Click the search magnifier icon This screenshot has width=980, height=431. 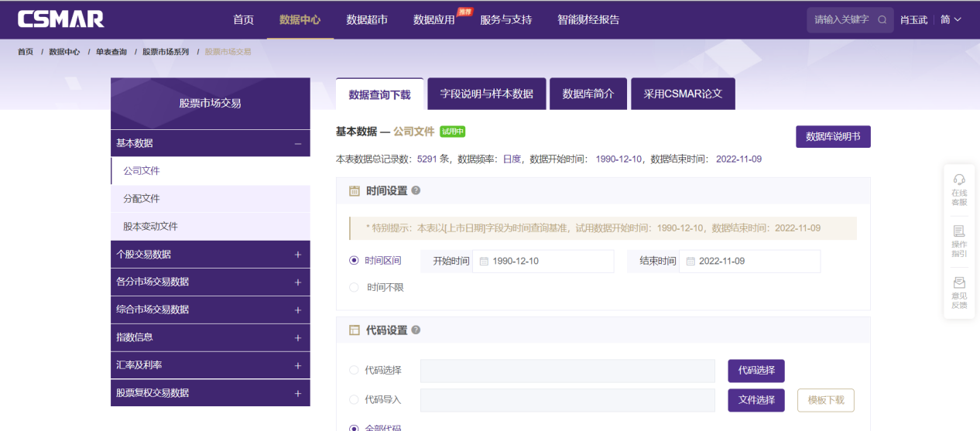pyautogui.click(x=882, y=20)
